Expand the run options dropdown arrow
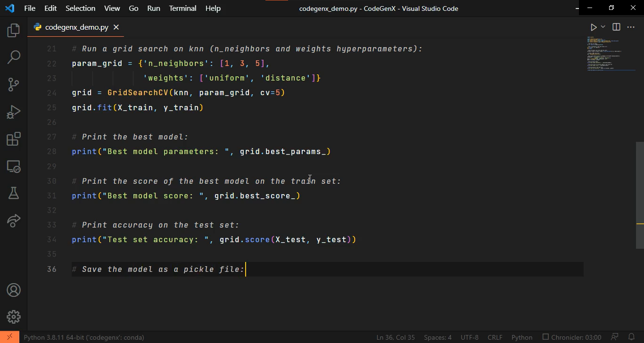Viewport: 644px width, 343px height. (x=603, y=27)
